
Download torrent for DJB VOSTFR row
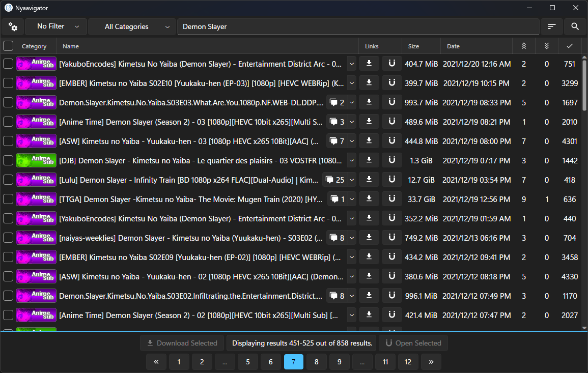(369, 160)
